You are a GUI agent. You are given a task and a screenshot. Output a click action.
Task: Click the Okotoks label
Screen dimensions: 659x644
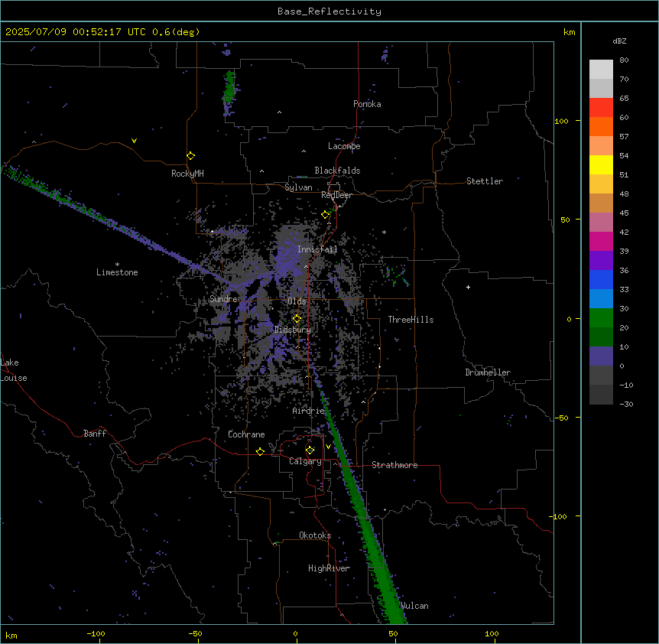click(x=315, y=535)
